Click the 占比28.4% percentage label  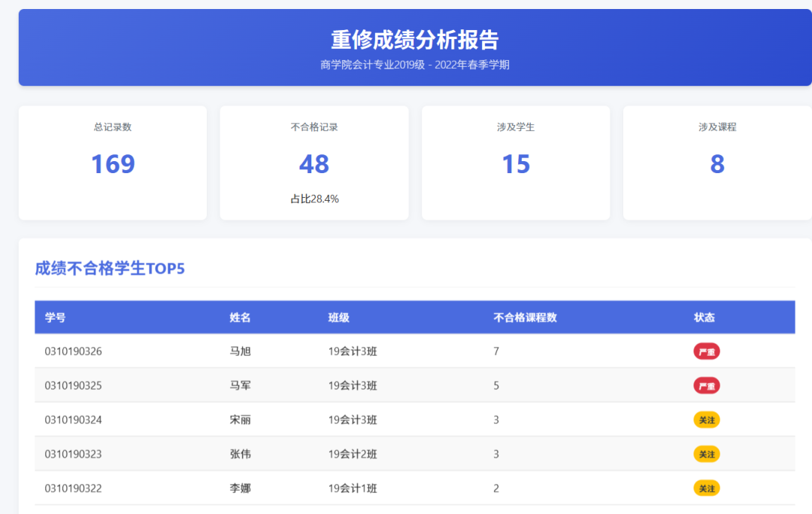click(314, 194)
